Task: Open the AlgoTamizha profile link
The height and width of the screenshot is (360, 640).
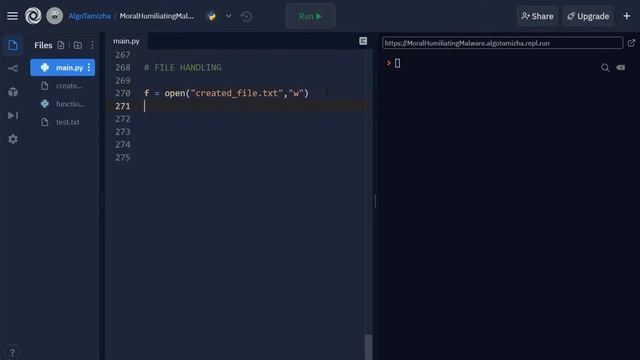Action: (x=89, y=16)
